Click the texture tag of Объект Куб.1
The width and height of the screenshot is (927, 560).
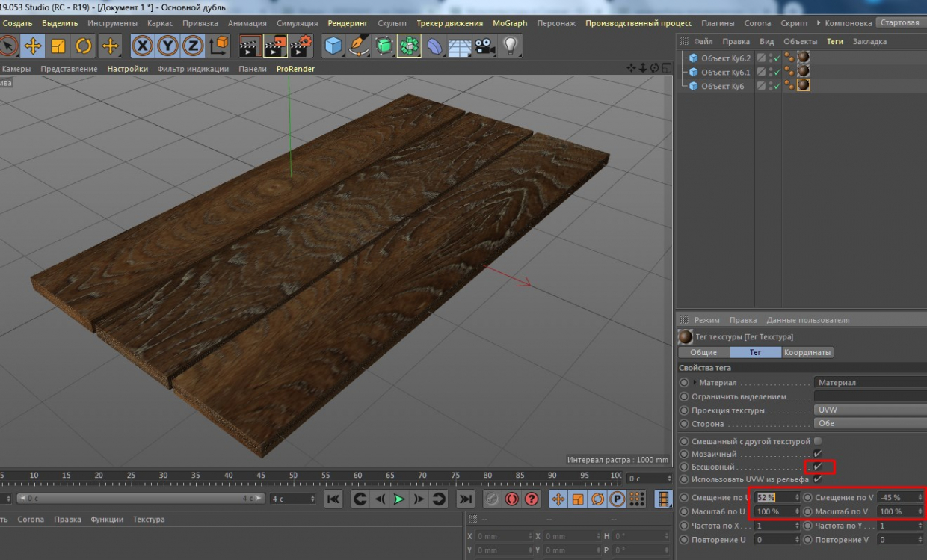[804, 72]
